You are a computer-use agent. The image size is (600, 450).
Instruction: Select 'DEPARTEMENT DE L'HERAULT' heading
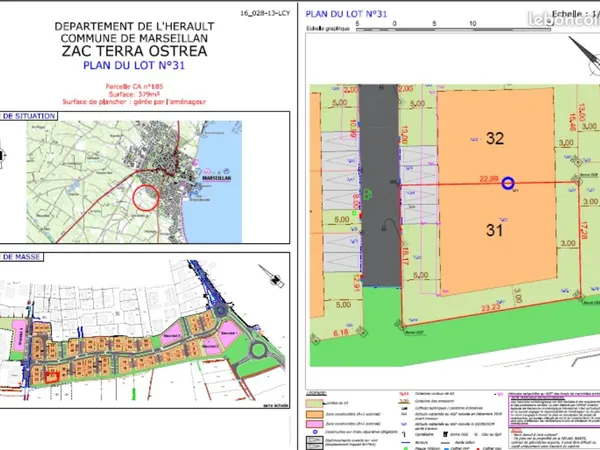tap(134, 26)
